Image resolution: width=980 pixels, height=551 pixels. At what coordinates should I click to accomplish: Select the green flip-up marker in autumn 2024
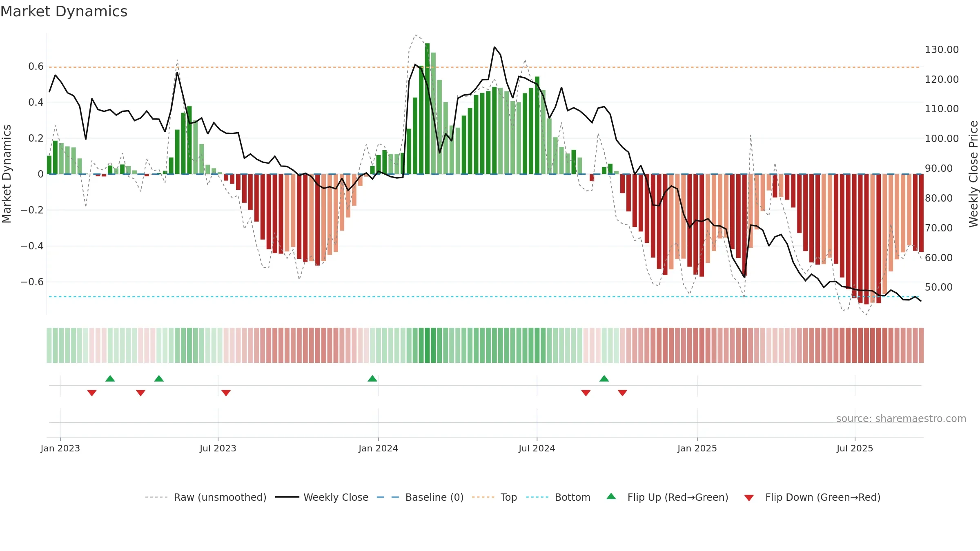tap(604, 378)
